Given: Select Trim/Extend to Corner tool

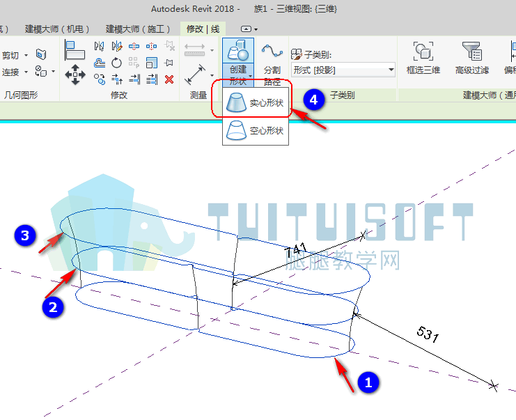Looking at the screenshot, I should [117, 79].
